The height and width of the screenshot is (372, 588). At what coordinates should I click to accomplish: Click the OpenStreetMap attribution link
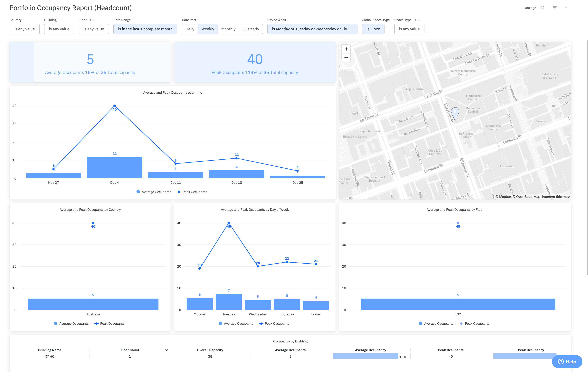coord(526,197)
